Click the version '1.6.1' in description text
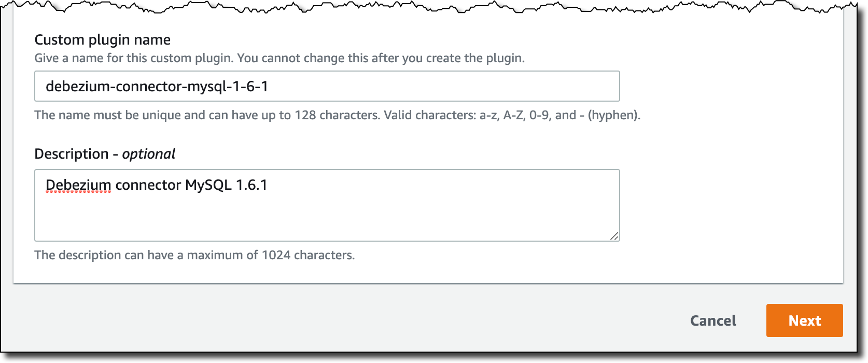The image size is (868, 363). [251, 185]
